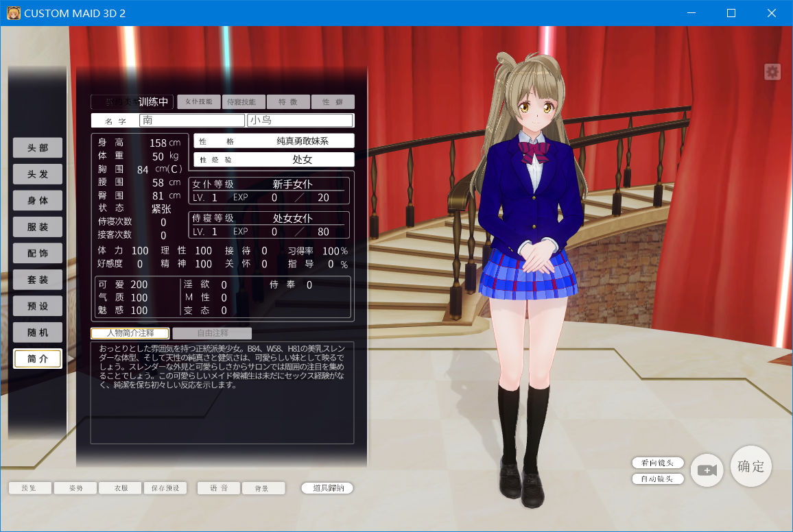Click the 臀围 81 cm value

coord(167,195)
